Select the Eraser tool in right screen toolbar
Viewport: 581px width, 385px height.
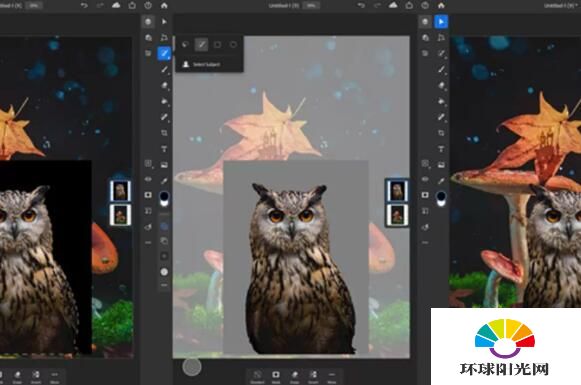tap(441, 85)
